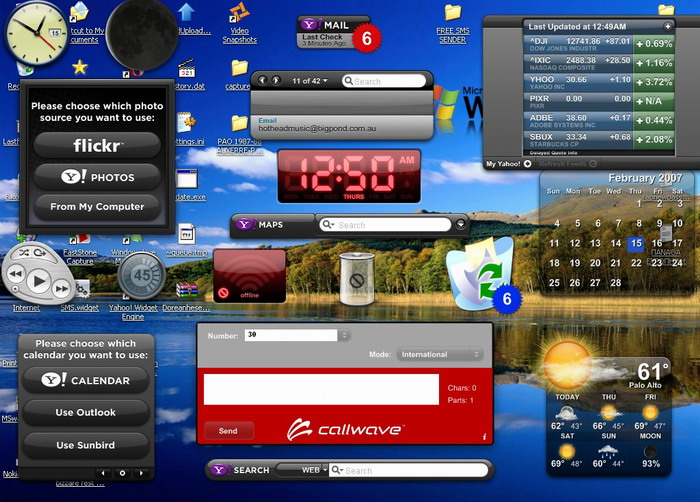Screen dimensions: 700x502
Task: Click the WiFi signal offline widget
Action: tap(249, 275)
